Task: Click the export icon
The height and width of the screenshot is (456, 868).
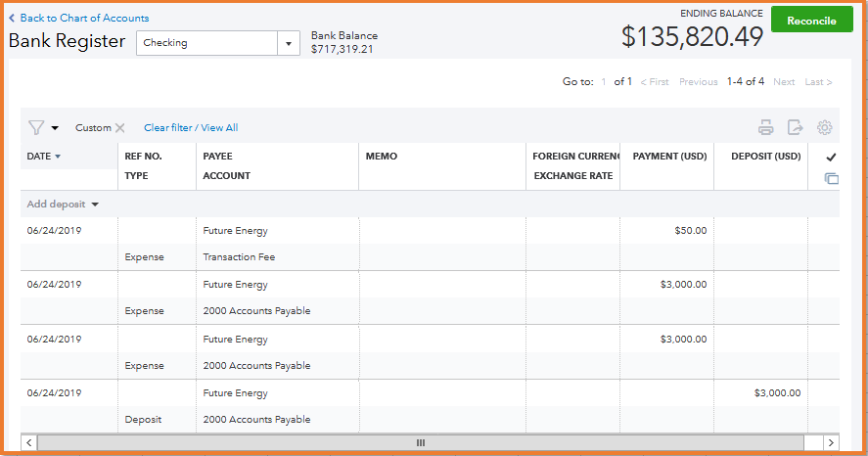Action: pyautogui.click(x=796, y=128)
